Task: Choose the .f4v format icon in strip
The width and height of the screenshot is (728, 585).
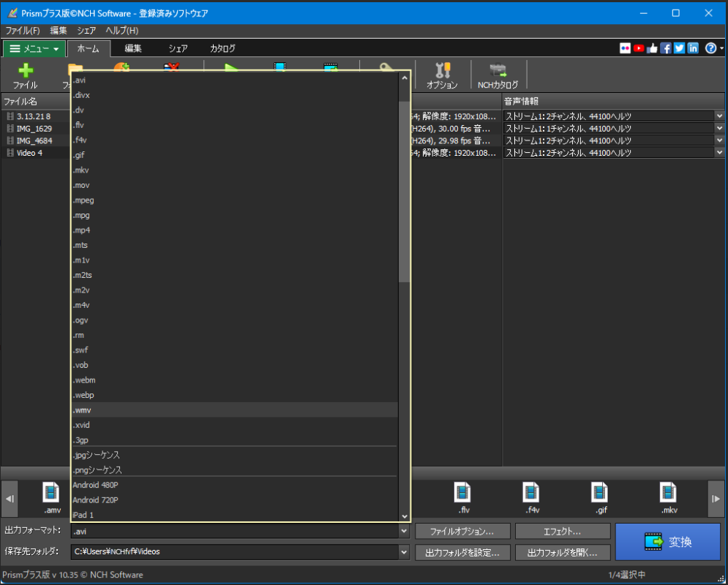Action: (x=532, y=498)
